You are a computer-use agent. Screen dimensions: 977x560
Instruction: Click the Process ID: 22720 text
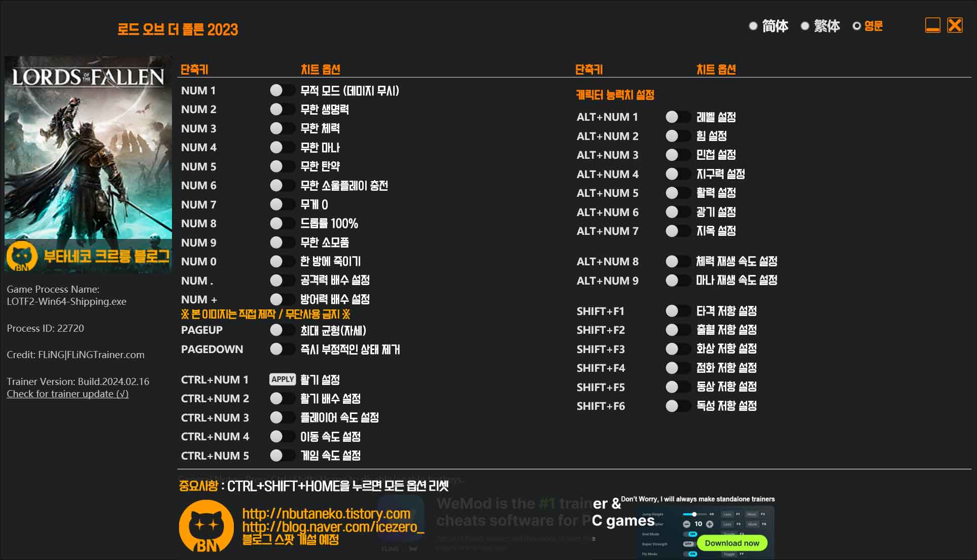[x=45, y=328]
